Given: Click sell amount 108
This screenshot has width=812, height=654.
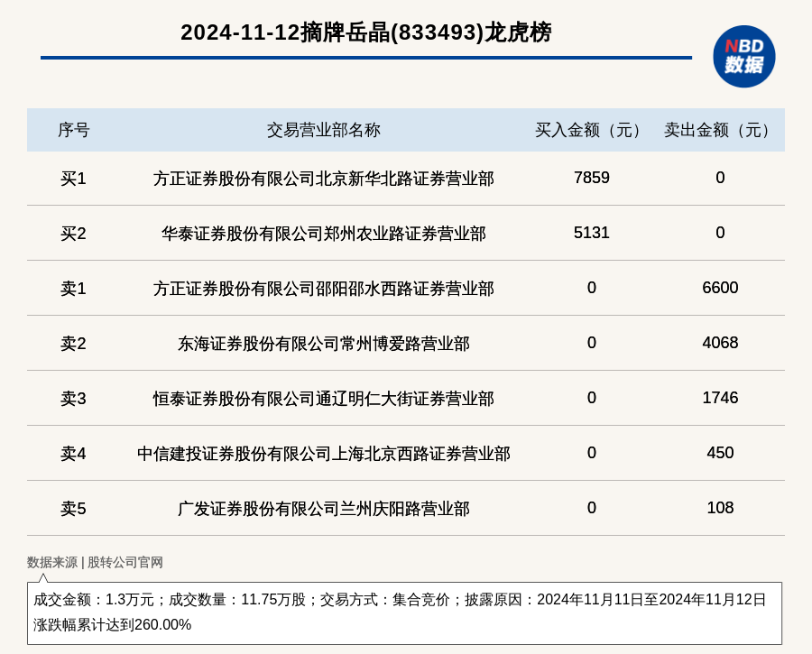Looking at the screenshot, I should click(x=720, y=508).
